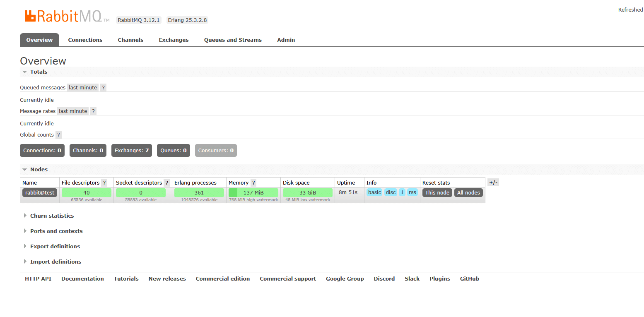The image size is (644, 317).
Task: Expand the Churn statistics section
Action: point(52,216)
